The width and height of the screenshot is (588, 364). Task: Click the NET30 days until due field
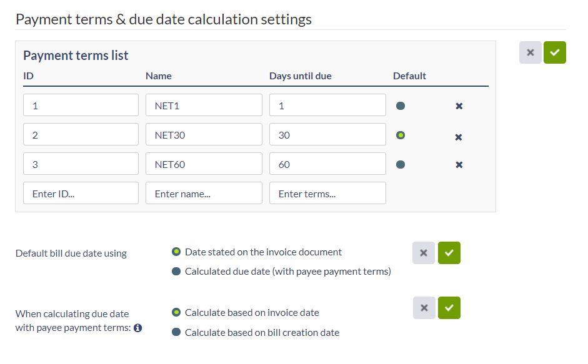[327, 134]
